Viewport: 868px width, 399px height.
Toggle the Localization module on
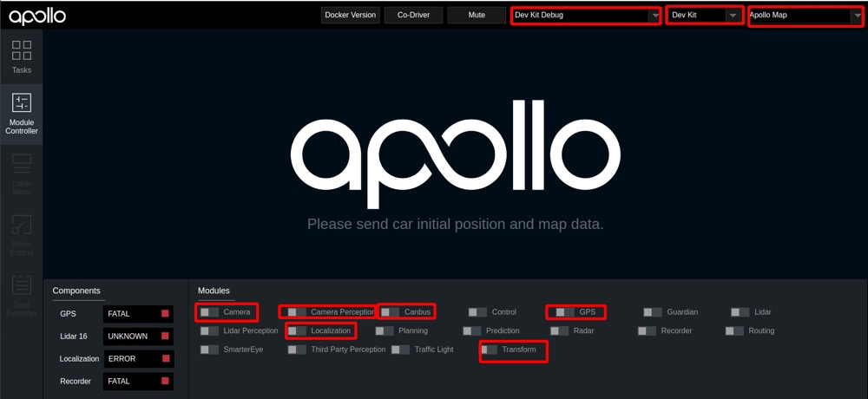298,330
